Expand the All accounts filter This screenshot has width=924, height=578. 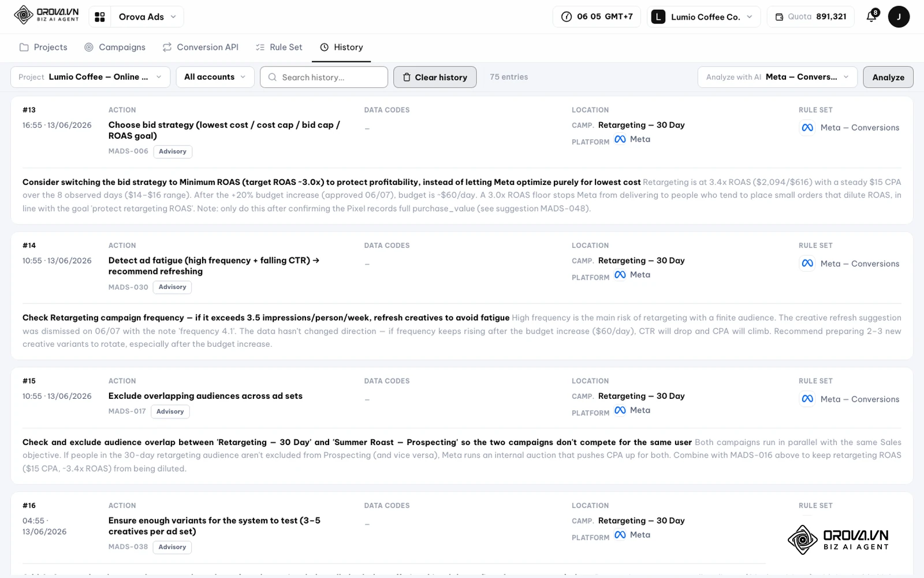[215, 77]
